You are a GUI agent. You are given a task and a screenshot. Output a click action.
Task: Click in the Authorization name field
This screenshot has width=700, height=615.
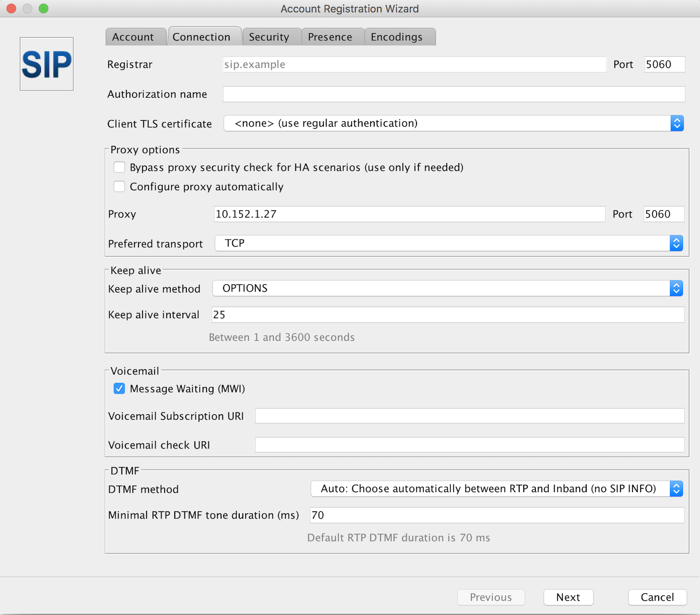tap(453, 94)
